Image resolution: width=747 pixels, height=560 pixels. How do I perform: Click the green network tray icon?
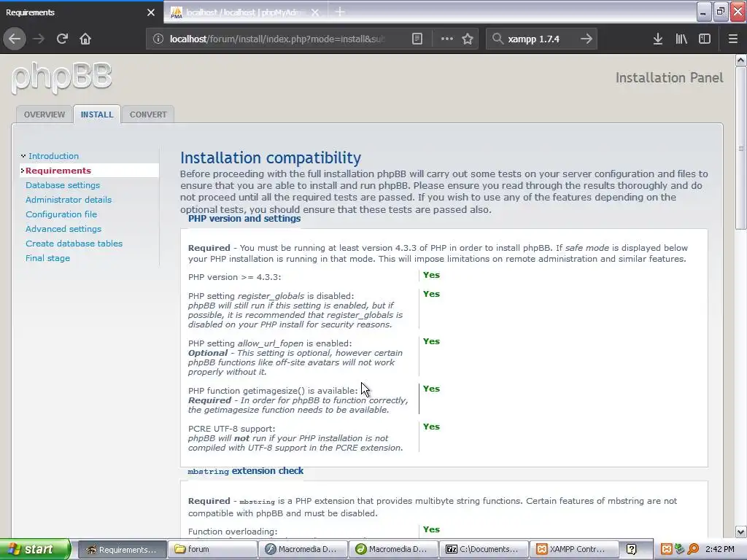click(680, 550)
